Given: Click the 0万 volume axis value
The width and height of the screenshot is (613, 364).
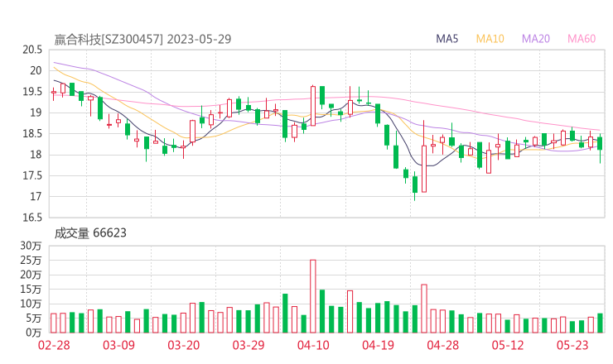Looking at the screenshot, I should click(34, 333).
